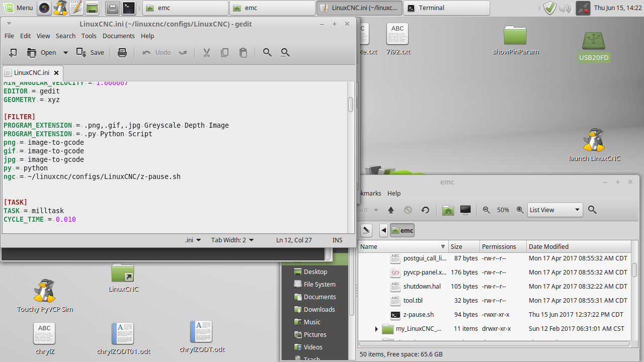This screenshot has width=644, height=362.
Task: Switch to first emc taskbar window
Action: (185, 8)
